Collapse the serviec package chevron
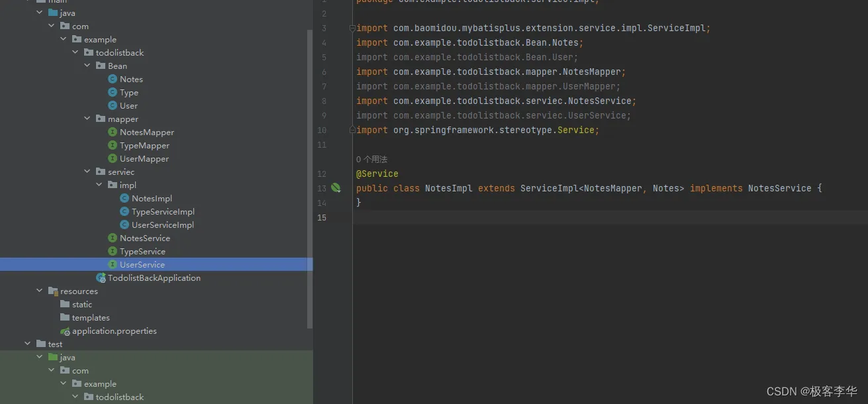This screenshot has height=404, width=868. (87, 172)
